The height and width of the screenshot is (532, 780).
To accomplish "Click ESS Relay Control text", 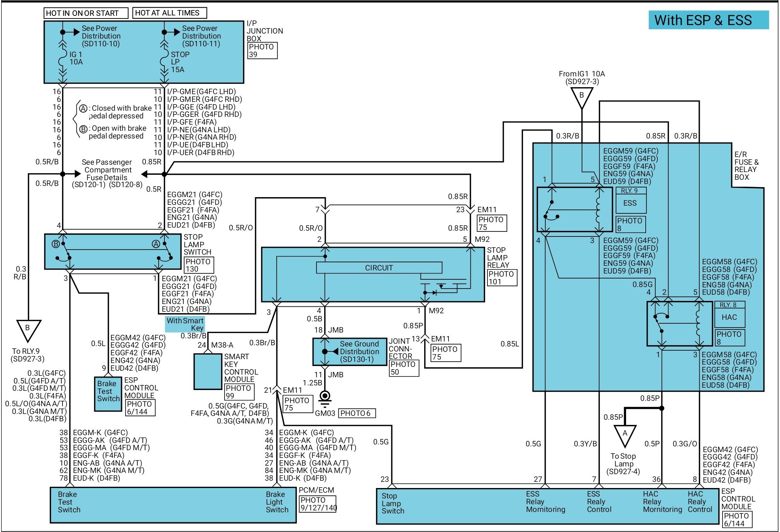I will tap(599, 502).
